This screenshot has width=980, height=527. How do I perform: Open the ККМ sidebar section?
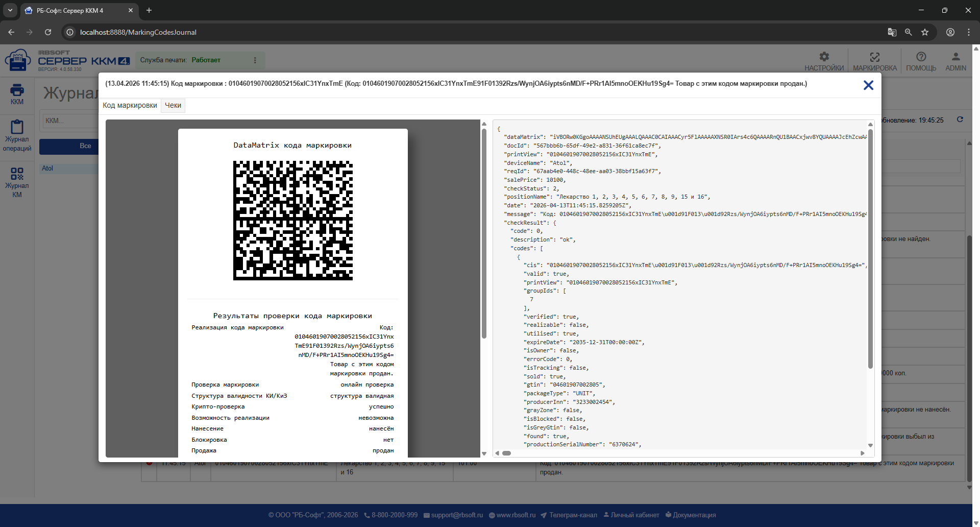[x=17, y=94]
